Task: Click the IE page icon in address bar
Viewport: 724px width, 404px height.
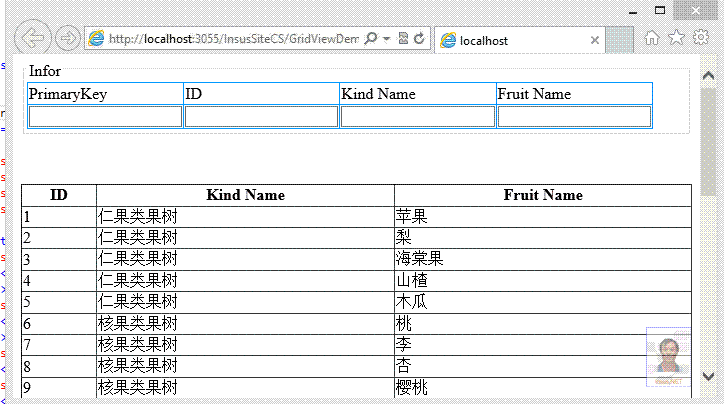Action: pos(97,38)
